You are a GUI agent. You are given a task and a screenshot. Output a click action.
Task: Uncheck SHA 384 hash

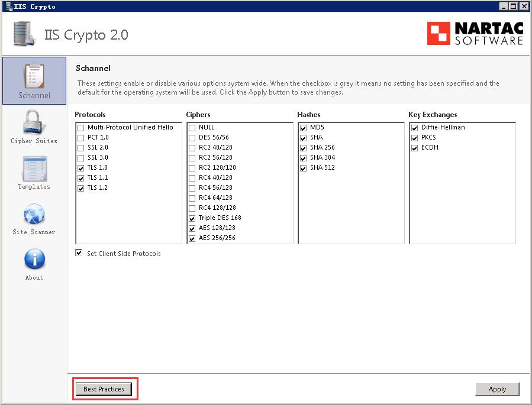(304, 158)
